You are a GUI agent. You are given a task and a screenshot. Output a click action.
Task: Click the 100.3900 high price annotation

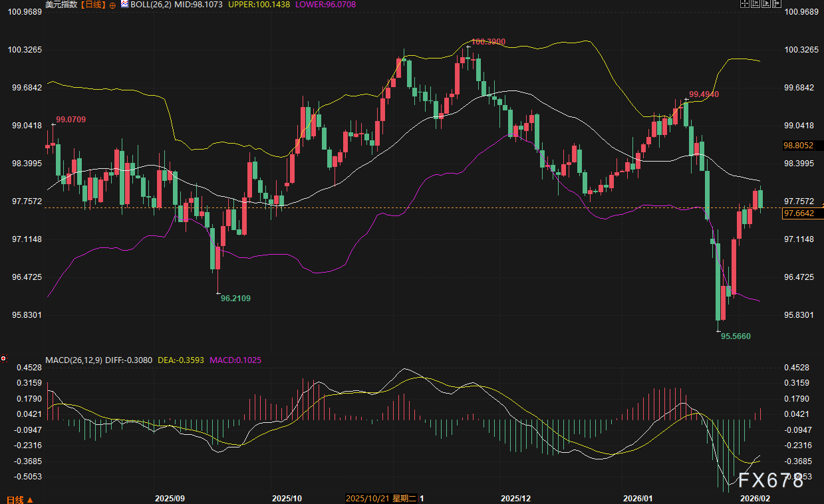489,42
